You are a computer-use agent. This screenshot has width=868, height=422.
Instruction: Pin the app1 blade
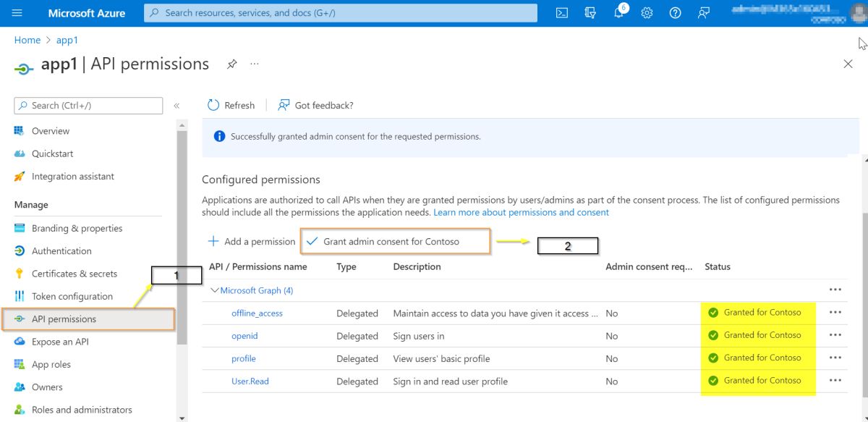[231, 64]
